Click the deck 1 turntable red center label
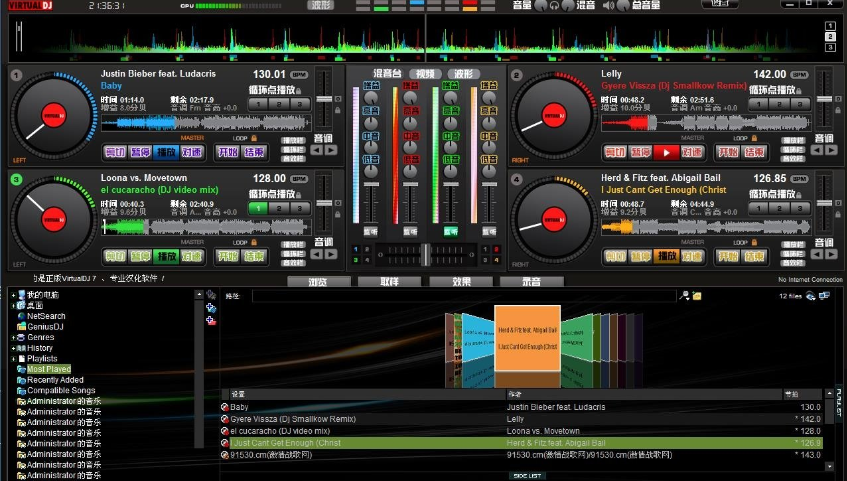Image resolution: width=847 pixels, height=481 pixels. [54, 116]
